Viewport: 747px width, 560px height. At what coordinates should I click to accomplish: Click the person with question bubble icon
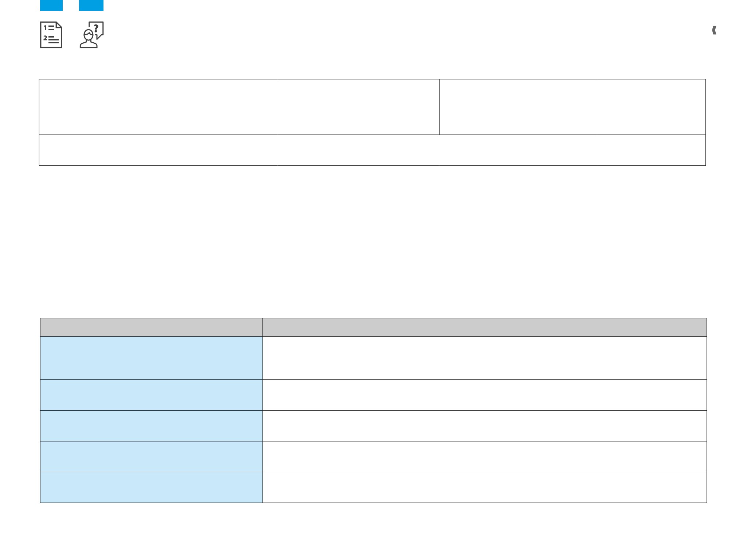[91, 35]
